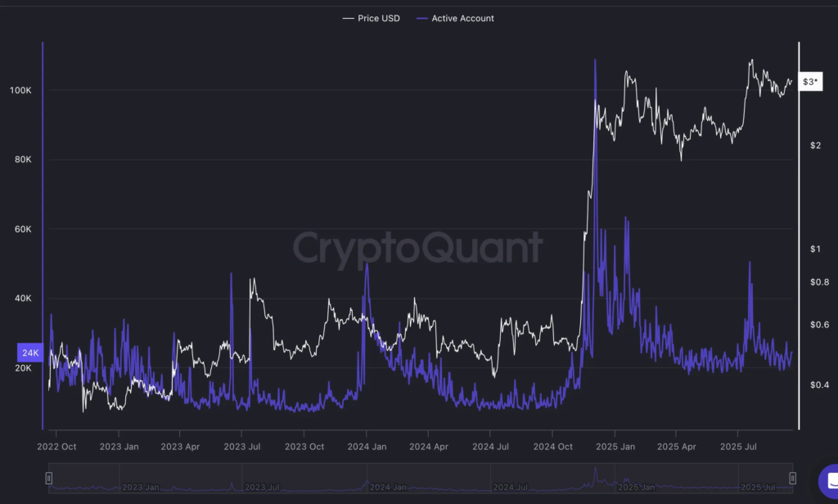Click the $0.6 price axis label
The width and height of the screenshot is (838, 504).
click(820, 325)
